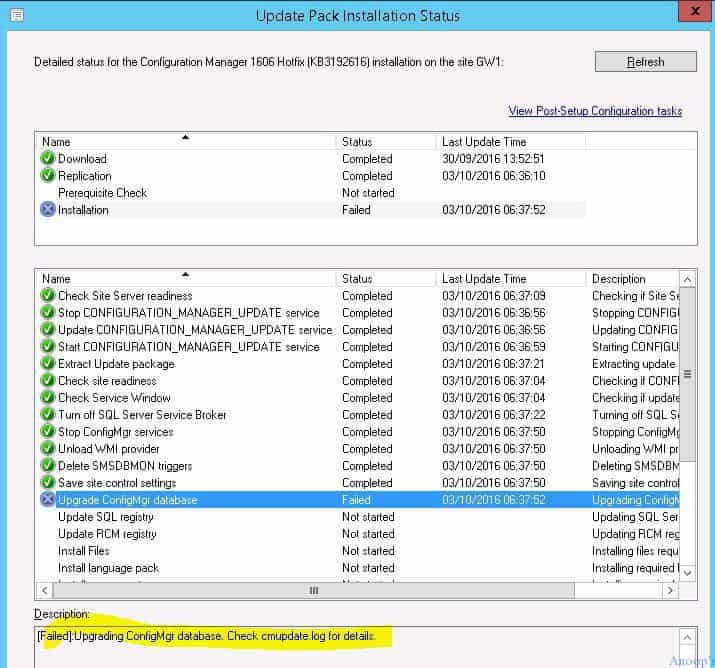Screen dimensions: 715x668
Task: Click the detail list scroll down arrow
Action: [x=688, y=573]
